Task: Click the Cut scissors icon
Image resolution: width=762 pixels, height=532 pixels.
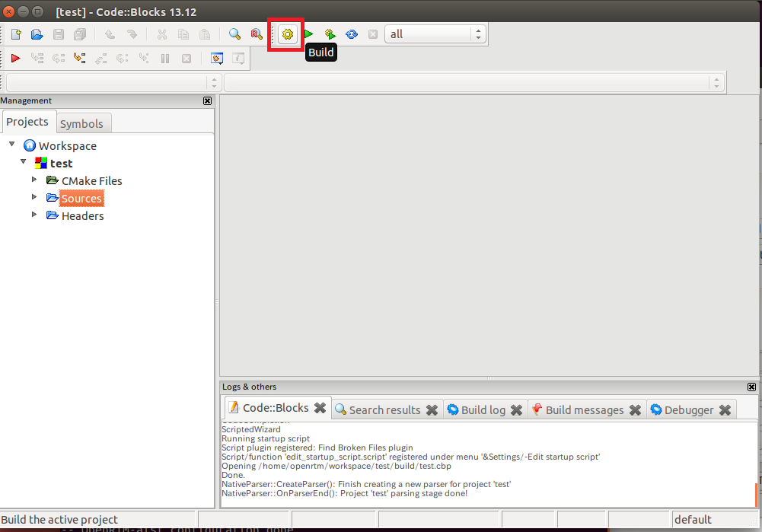Action: 162,34
